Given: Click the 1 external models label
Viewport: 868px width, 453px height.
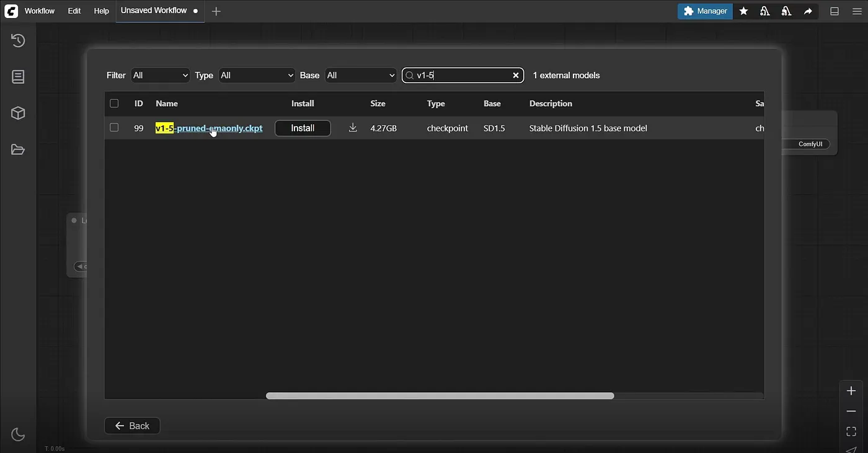Looking at the screenshot, I should click(566, 75).
